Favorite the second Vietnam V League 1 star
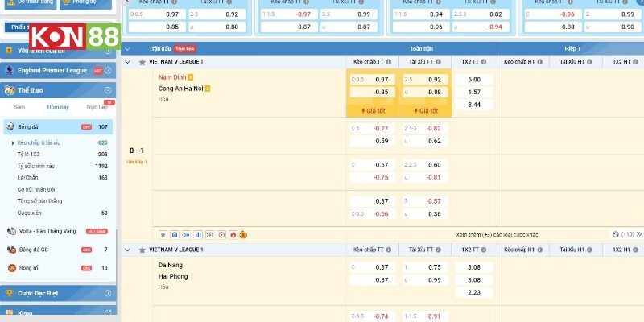644x322 pixels. (x=142, y=251)
